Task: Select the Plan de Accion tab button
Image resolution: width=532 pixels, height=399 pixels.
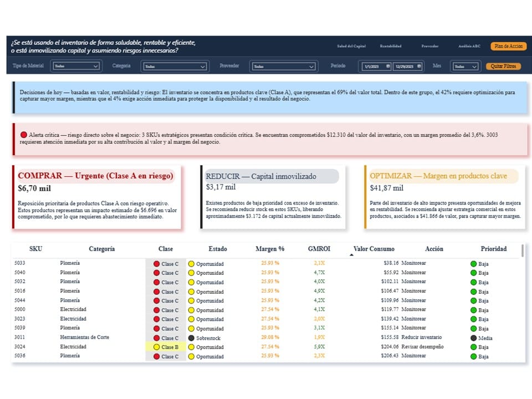Action: 508,46
